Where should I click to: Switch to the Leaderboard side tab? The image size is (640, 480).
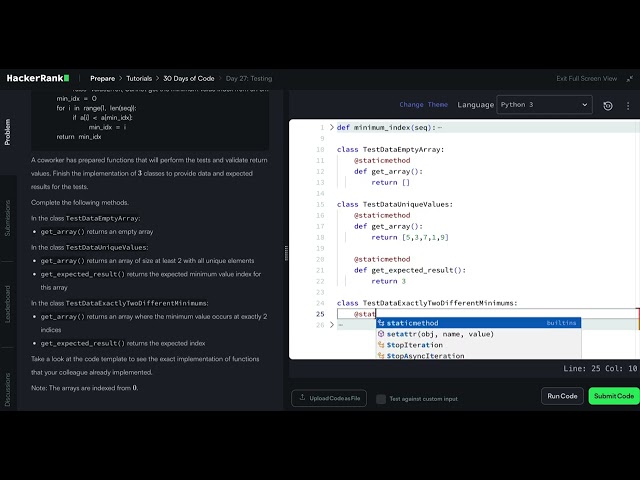click(x=7, y=304)
